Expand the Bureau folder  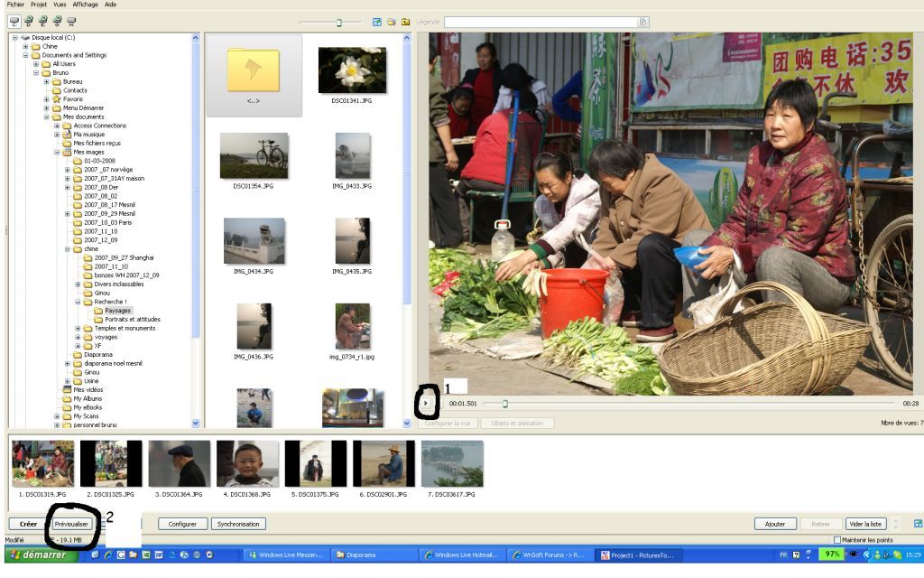click(x=47, y=81)
